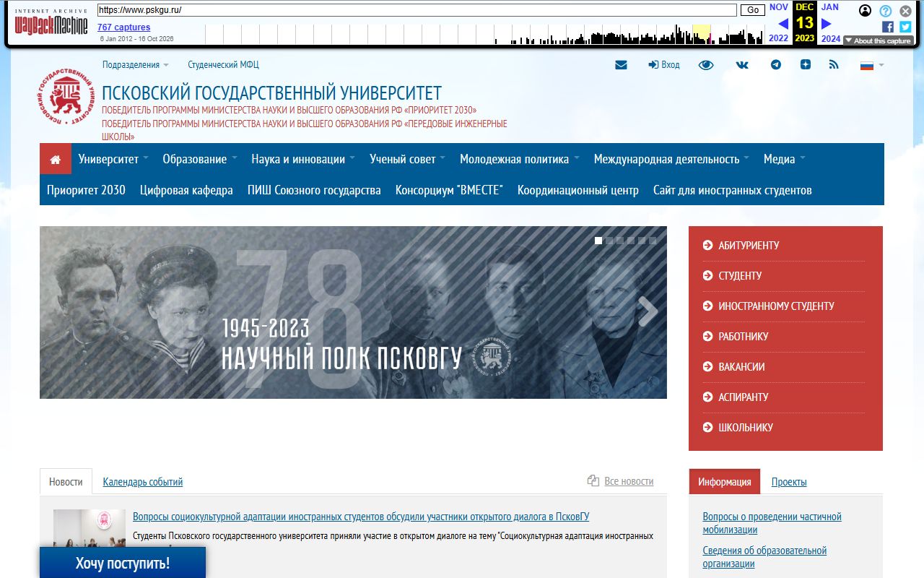Screen dimensions: 924x578
Task: Click the Wayback URL input field
Action: click(417, 10)
